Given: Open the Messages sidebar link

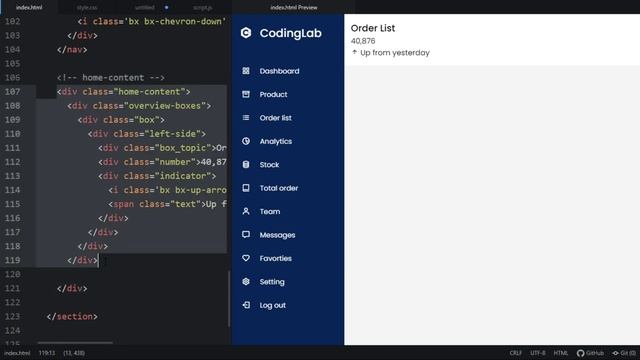Looking at the screenshot, I should pos(277,235).
